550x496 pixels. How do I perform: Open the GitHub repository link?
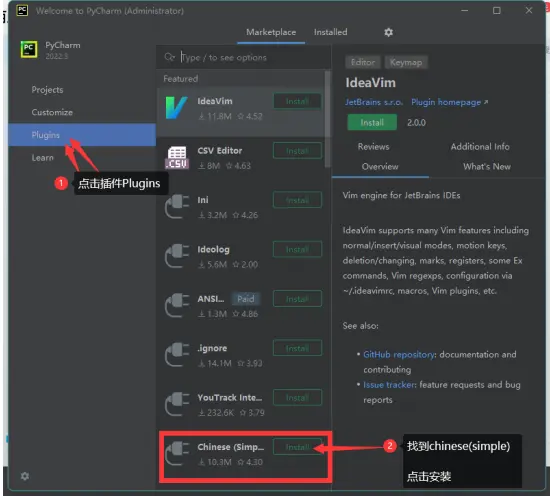point(399,355)
